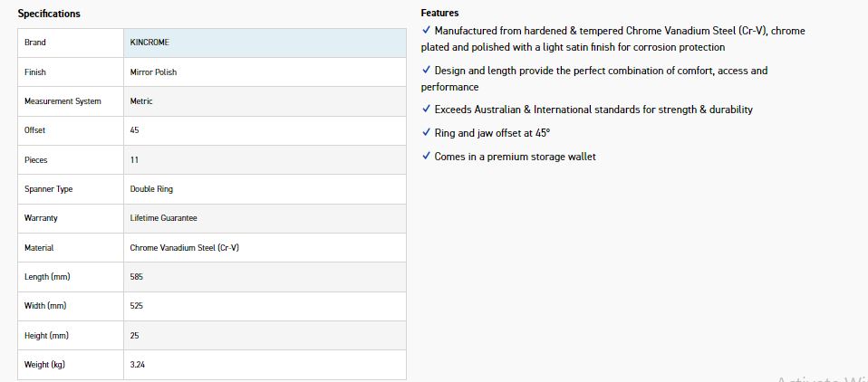Screen dimensions: 868x382
Task: Click the Features heading
Action: (x=439, y=13)
